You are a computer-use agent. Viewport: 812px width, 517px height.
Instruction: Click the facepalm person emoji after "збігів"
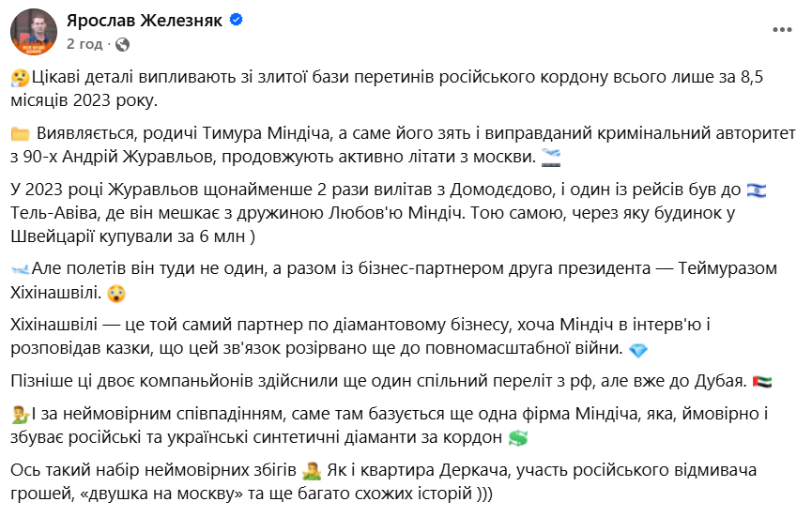[x=313, y=468]
